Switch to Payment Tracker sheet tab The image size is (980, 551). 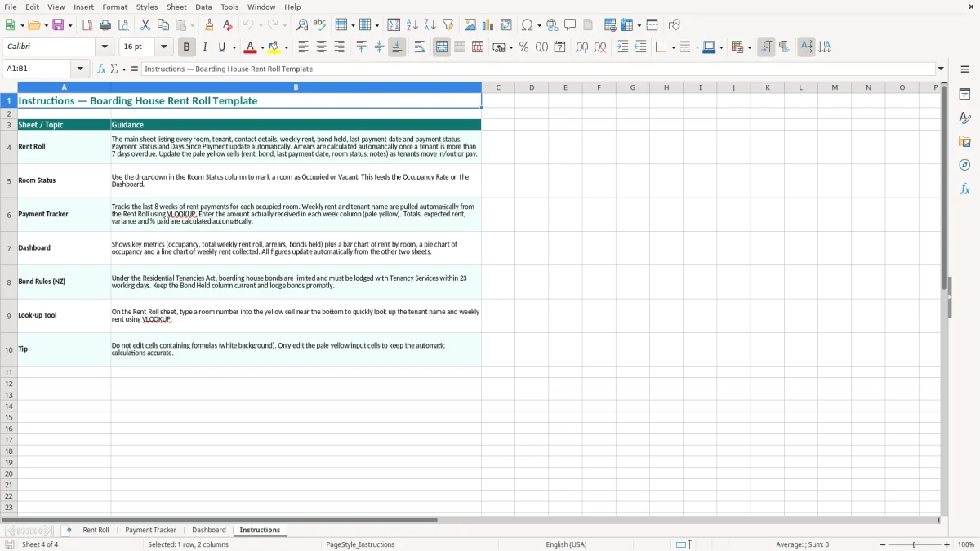coord(150,530)
